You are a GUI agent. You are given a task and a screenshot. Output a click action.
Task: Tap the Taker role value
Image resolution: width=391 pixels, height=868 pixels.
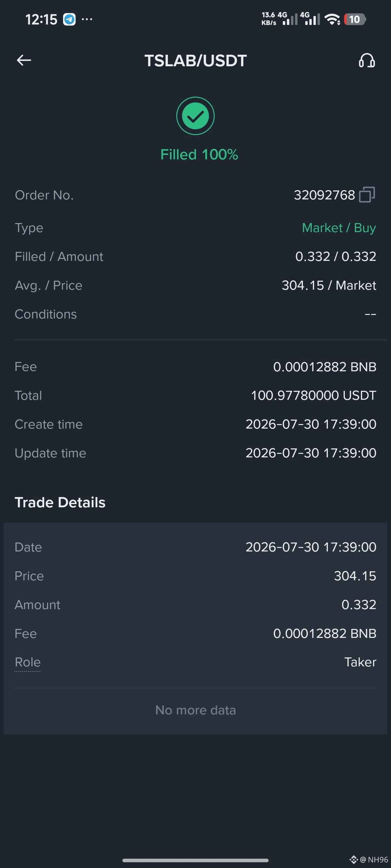pyautogui.click(x=360, y=662)
